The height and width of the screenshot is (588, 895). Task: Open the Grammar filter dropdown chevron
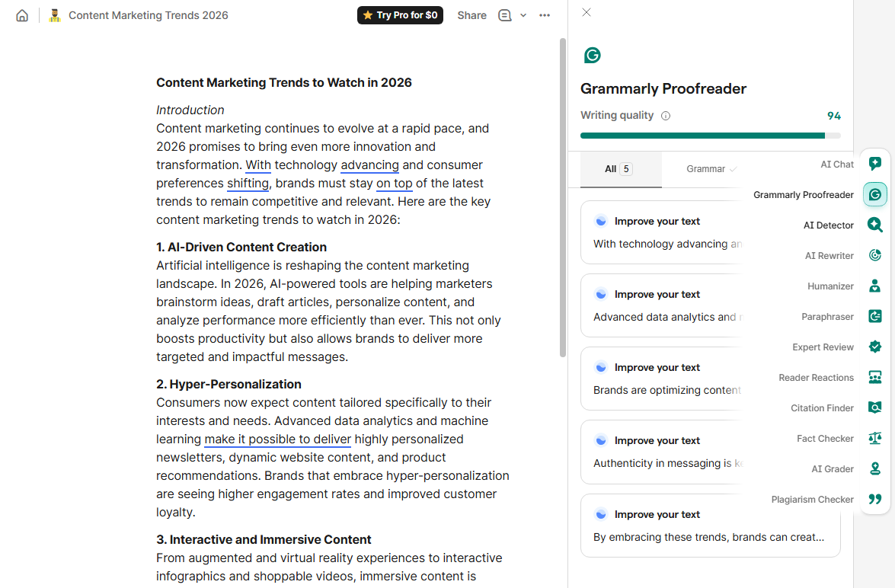coord(733,168)
